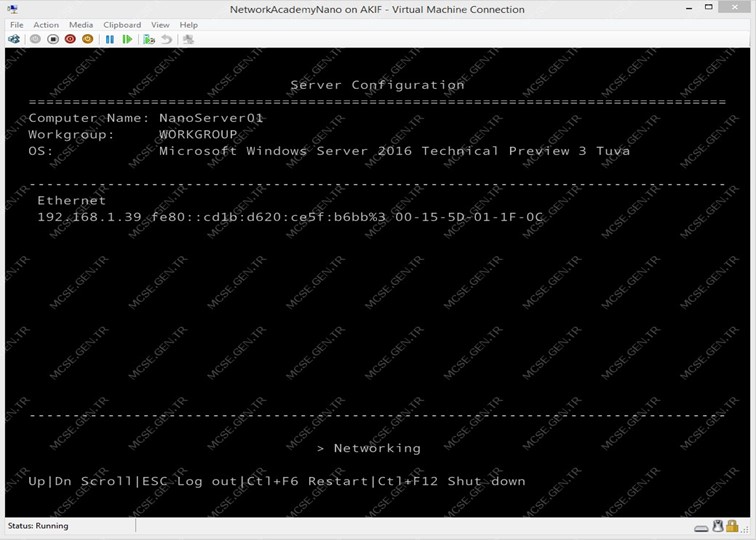Reset the VM with the green play icon
Image resolution: width=756 pixels, height=540 pixels.
127,39
